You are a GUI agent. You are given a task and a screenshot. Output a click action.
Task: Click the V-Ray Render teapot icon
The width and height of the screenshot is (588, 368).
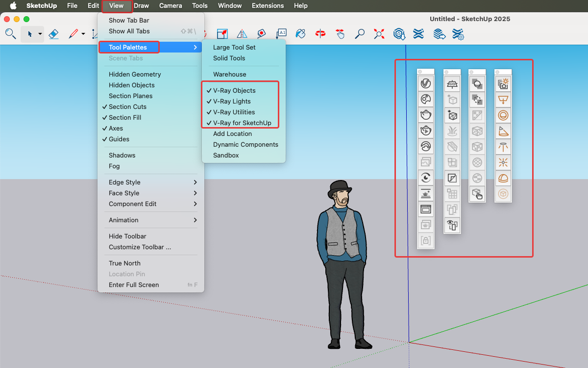(426, 115)
